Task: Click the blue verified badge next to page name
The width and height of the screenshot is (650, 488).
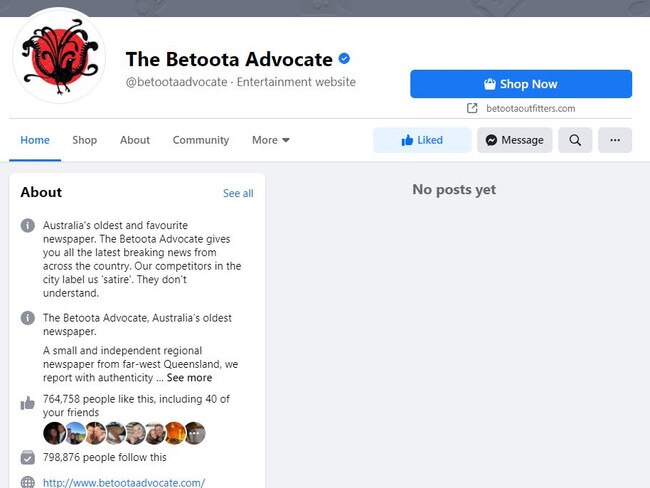Action: pos(344,58)
